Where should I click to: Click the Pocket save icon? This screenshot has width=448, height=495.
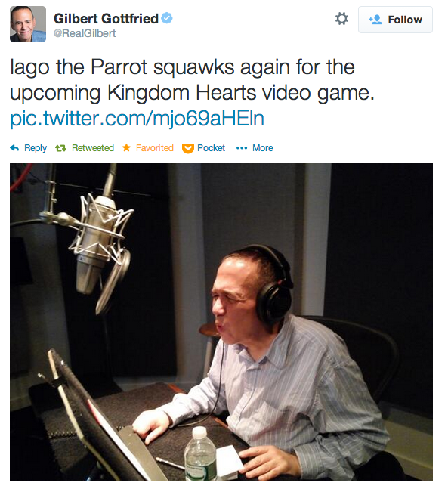(187, 148)
